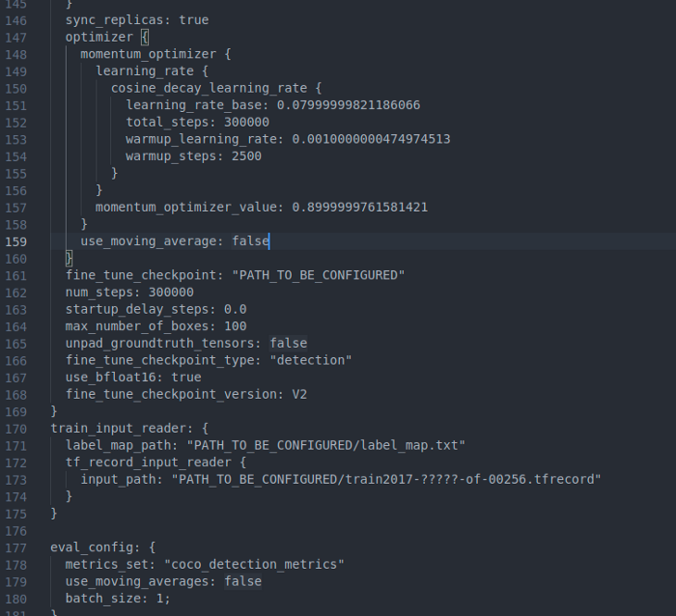
Task: Click the 'false' value of unpad_groundtruth_tensors
Action: click(289, 343)
